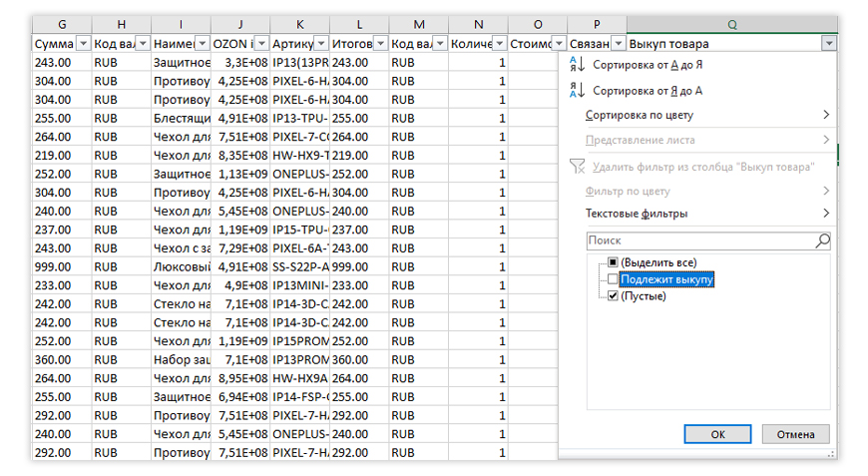Expand the "Сортировка по цвету" submenu
The image size is (868, 476).
(825, 115)
